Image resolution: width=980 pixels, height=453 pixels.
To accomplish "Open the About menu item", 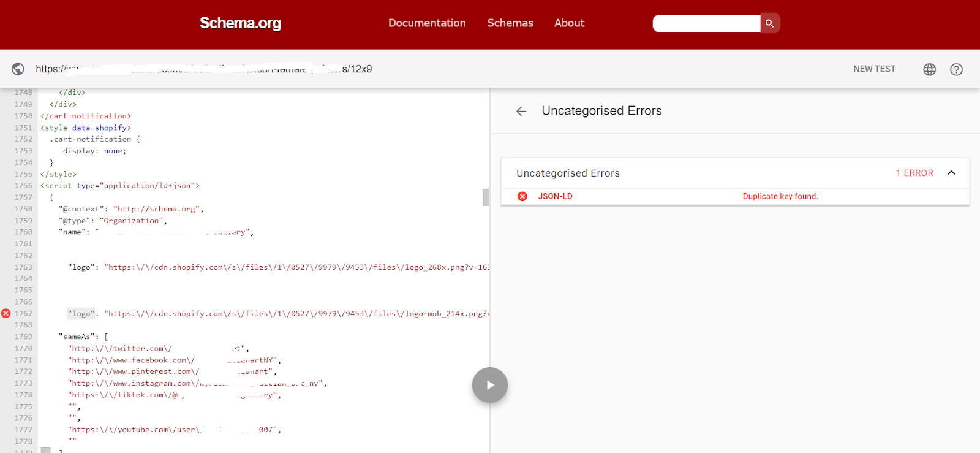I will point(570,23).
